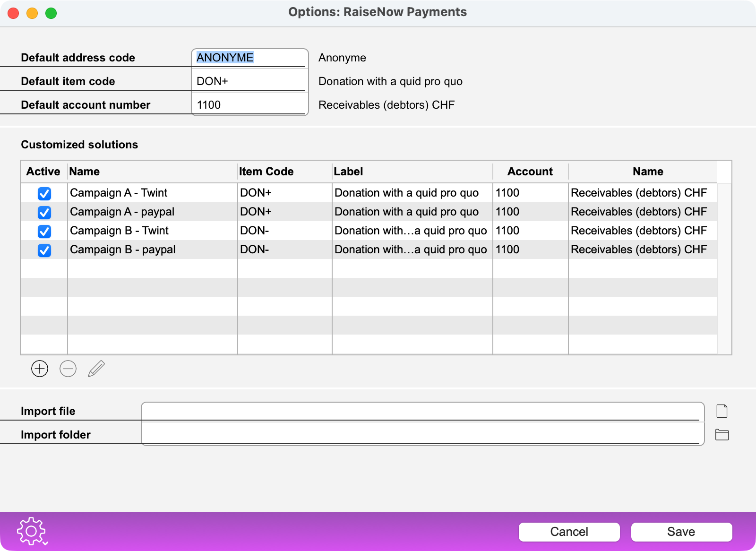Sort by the Item Code column header
The width and height of the screenshot is (756, 551).
(285, 172)
